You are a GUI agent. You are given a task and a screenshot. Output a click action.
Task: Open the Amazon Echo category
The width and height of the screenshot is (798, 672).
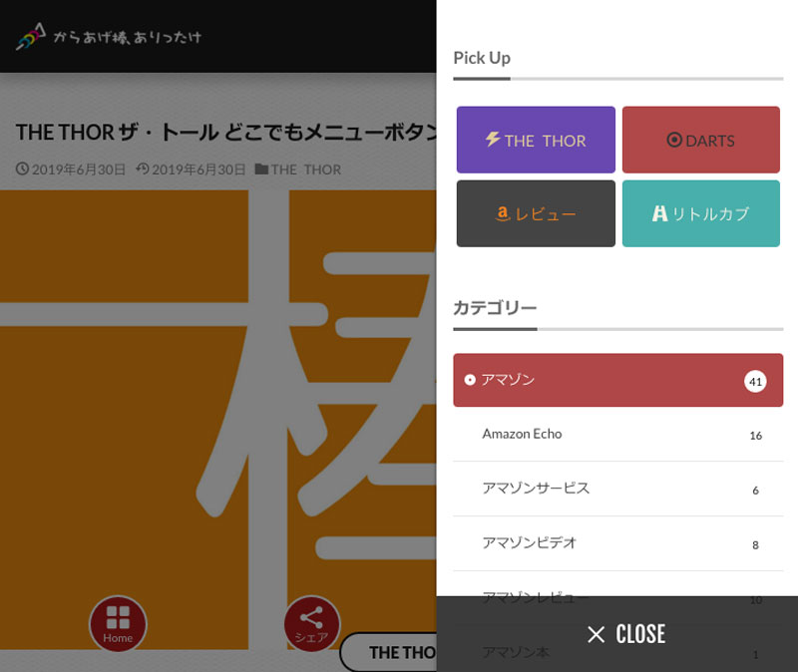click(x=617, y=435)
